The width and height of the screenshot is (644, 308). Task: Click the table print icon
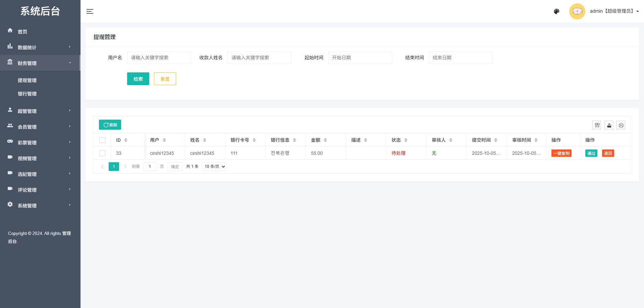[621, 125]
